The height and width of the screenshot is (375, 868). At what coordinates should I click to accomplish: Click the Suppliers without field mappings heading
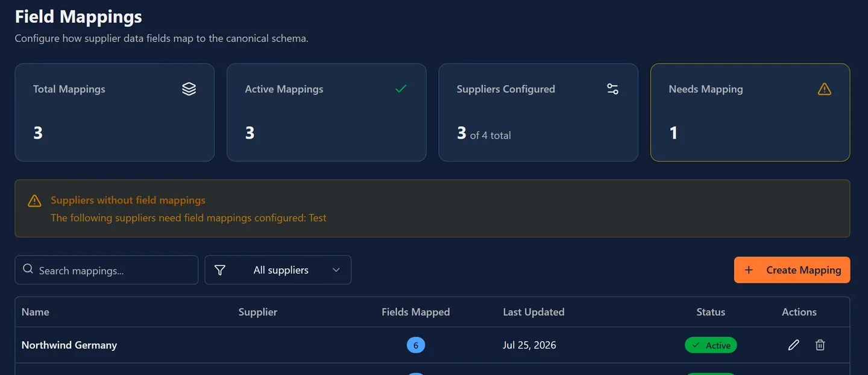128,200
